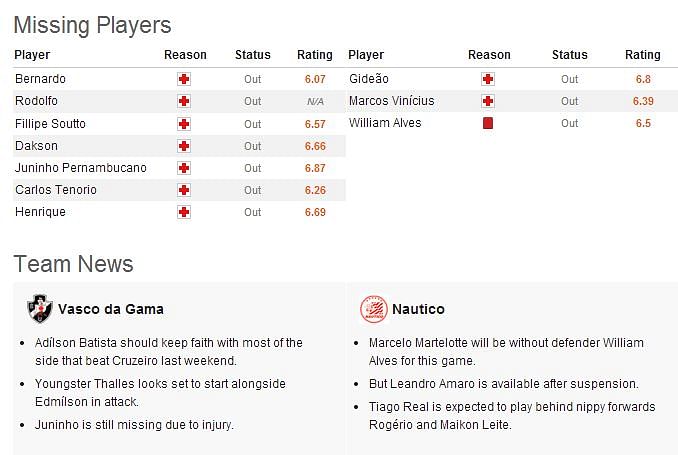Open Fillipe Soutto's player page
The height and width of the screenshot is (455, 678).
(x=50, y=124)
